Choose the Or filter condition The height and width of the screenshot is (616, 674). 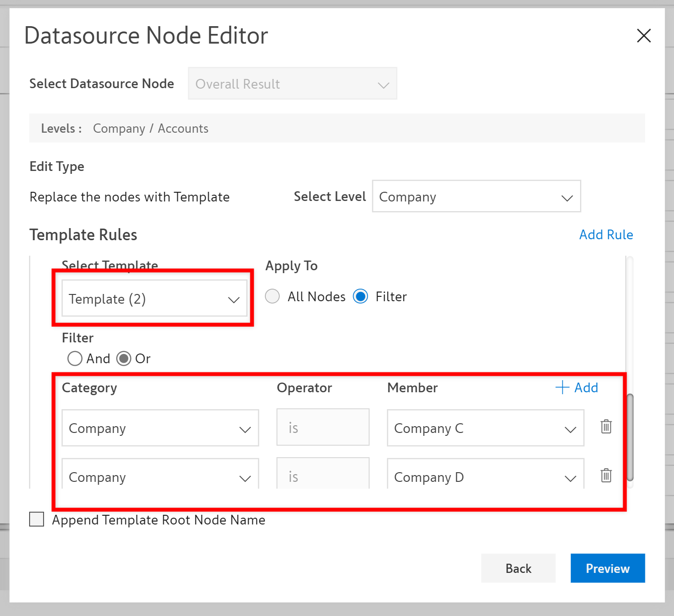point(124,359)
